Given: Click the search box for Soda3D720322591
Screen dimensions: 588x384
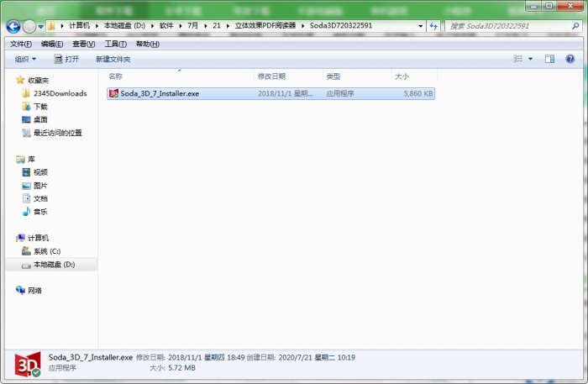Looking at the screenshot, I should click(x=508, y=26).
